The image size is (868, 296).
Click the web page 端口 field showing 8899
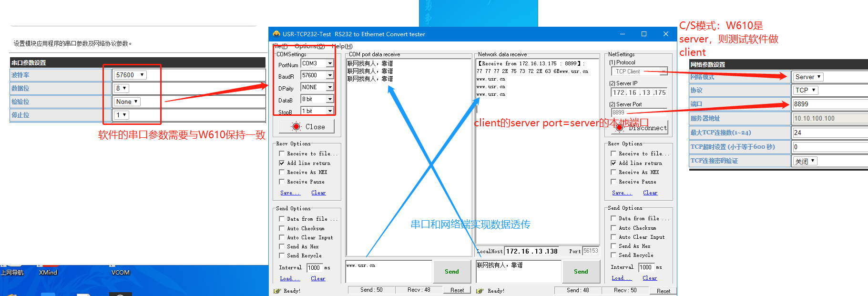pyautogui.click(x=829, y=104)
